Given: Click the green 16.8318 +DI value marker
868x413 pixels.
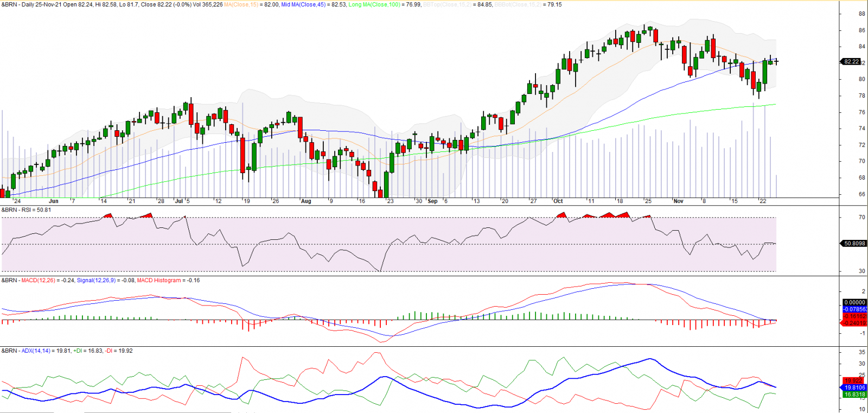Looking at the screenshot, I should click(854, 395).
